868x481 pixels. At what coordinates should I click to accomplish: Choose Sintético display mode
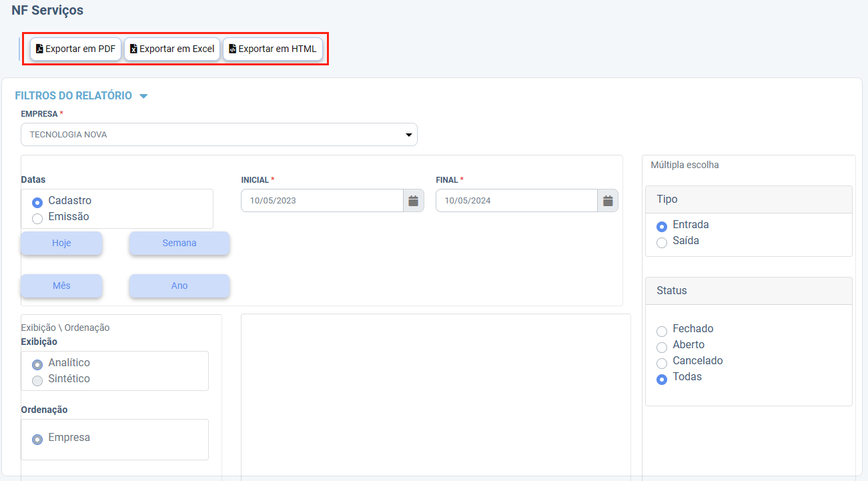pyautogui.click(x=37, y=380)
